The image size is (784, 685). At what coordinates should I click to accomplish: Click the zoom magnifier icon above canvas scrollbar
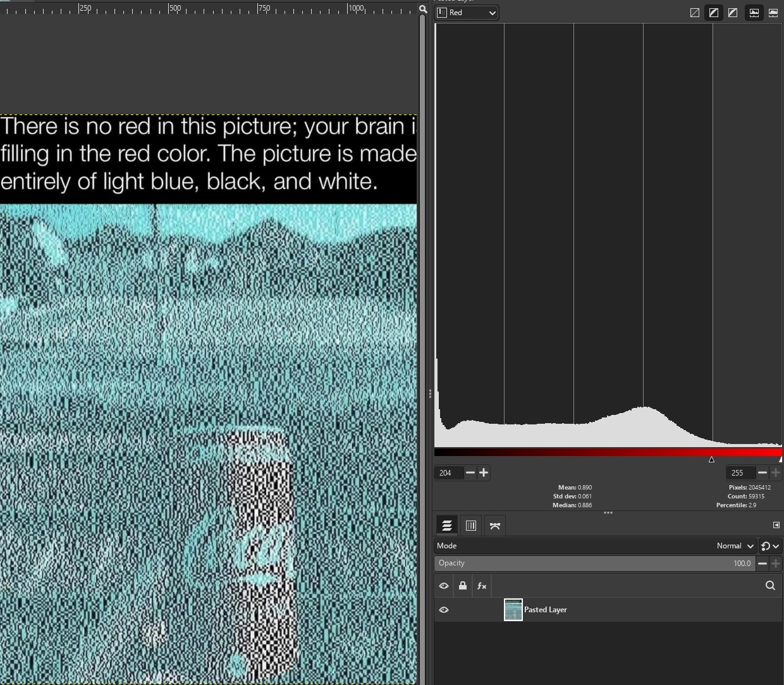(423, 8)
